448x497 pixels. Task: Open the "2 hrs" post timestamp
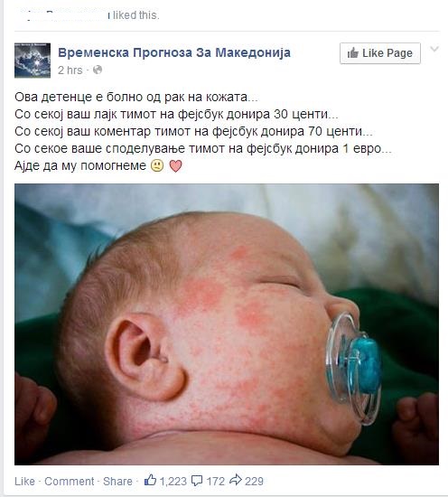tap(70, 70)
